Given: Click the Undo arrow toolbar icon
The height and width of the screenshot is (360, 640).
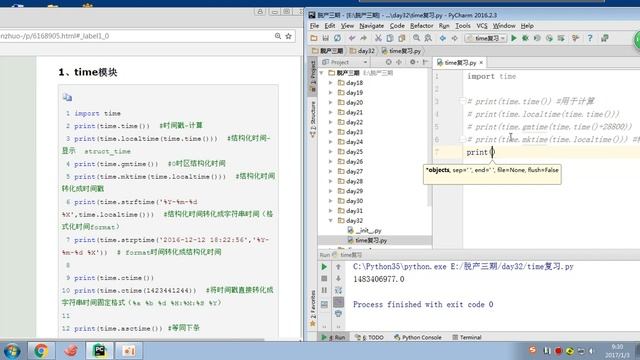Looking at the screenshot, I should point(351,38).
